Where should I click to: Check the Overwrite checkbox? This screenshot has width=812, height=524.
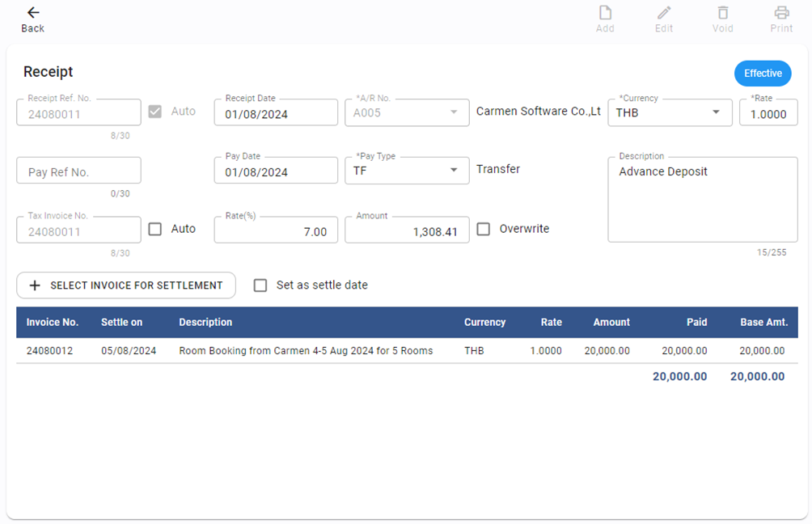pos(484,229)
